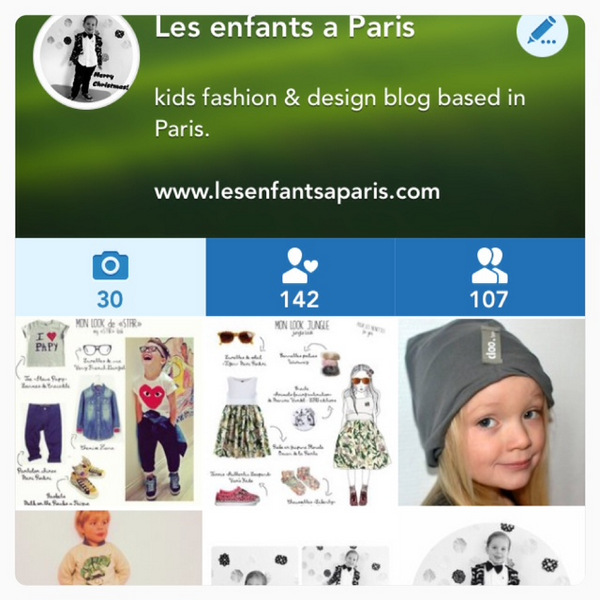Open the www.lesenfantsaparis.com link

(297, 191)
